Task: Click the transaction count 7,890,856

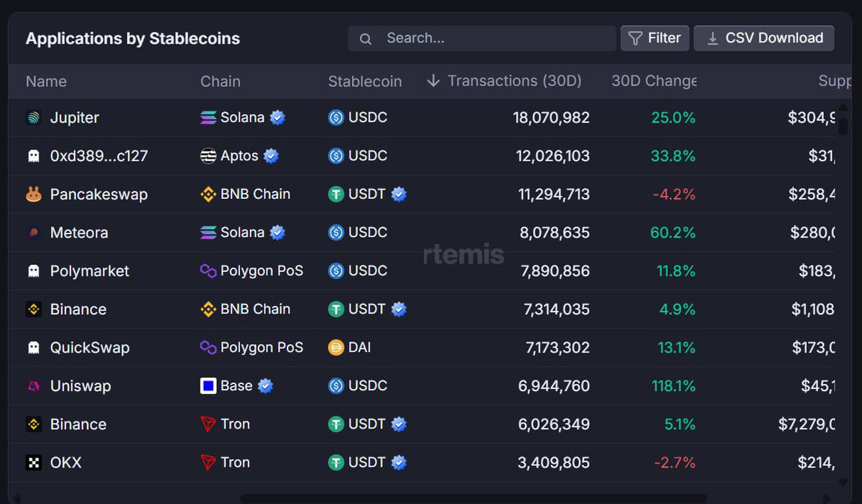Action: (554, 271)
